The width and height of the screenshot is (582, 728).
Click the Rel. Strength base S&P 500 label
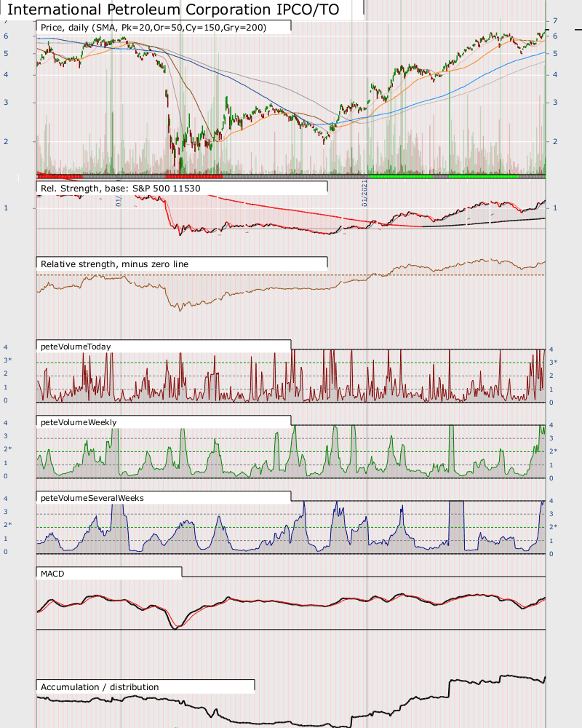pyautogui.click(x=120, y=188)
